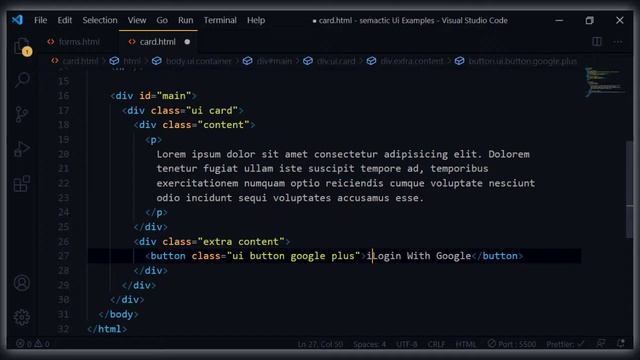Open the Go menu
This screenshot has width=640, height=360.
(162, 20)
